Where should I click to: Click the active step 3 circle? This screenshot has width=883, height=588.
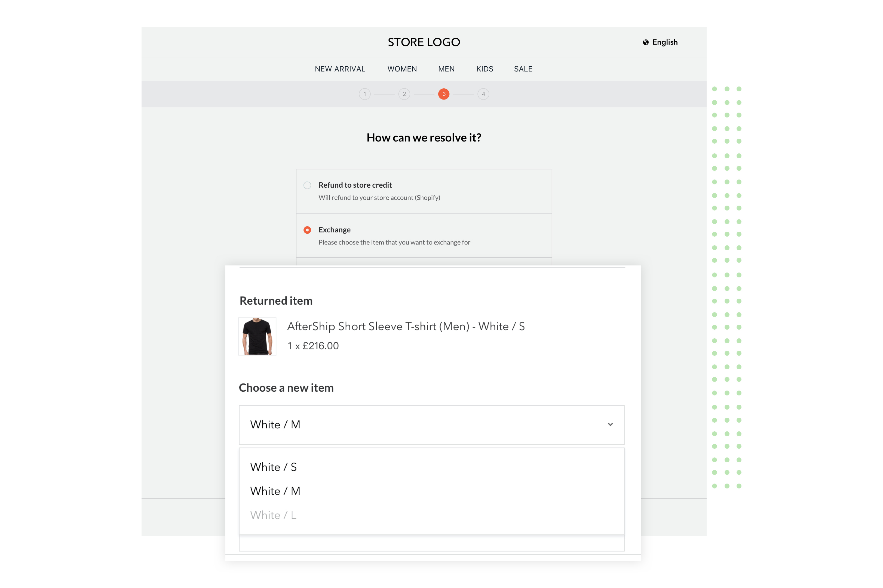pos(444,94)
